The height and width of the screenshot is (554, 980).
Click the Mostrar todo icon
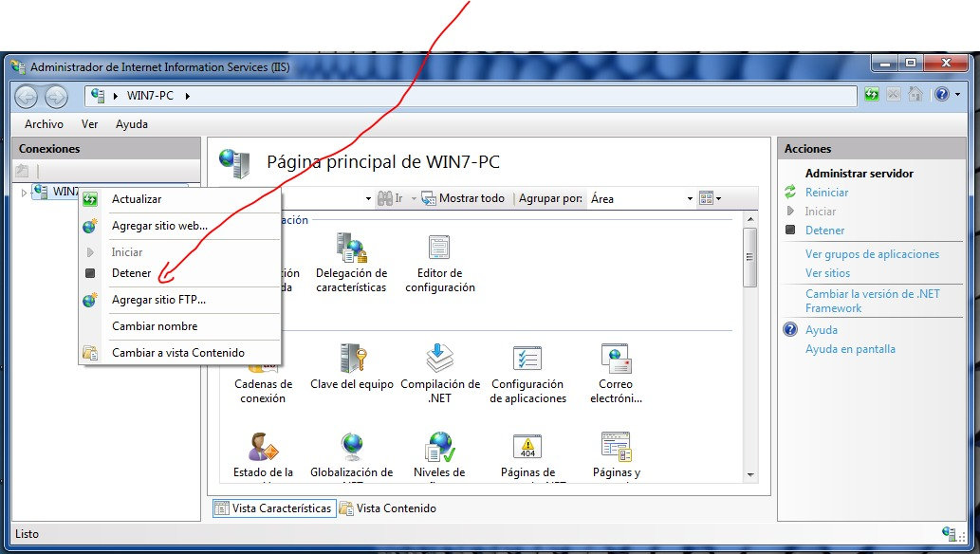pos(429,199)
